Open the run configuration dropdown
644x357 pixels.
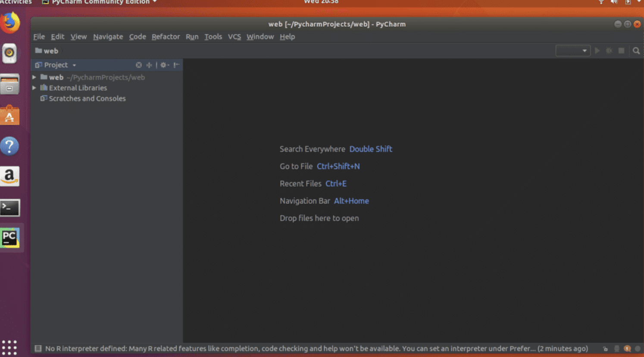573,51
